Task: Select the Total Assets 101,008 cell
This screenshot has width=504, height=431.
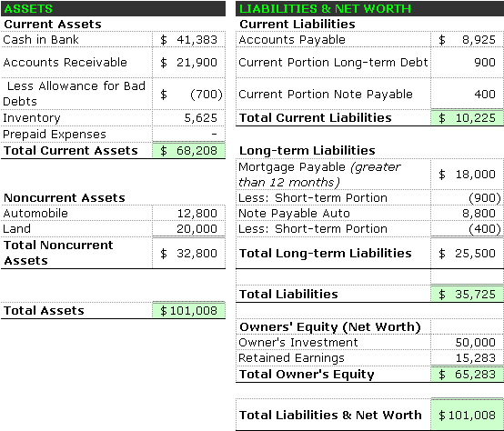Action: click(188, 311)
